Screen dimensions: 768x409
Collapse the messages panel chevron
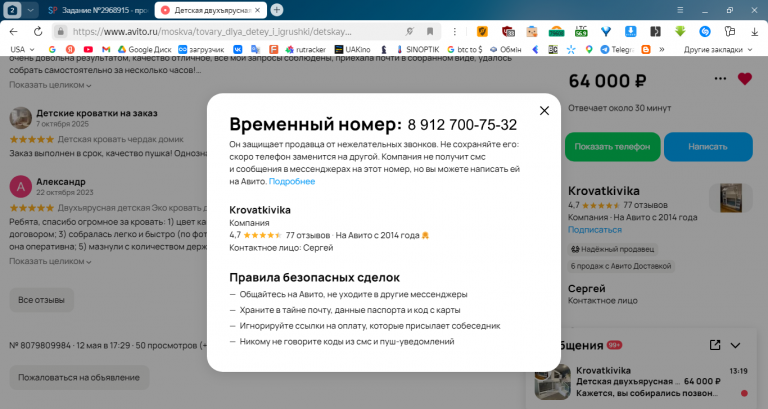point(735,345)
